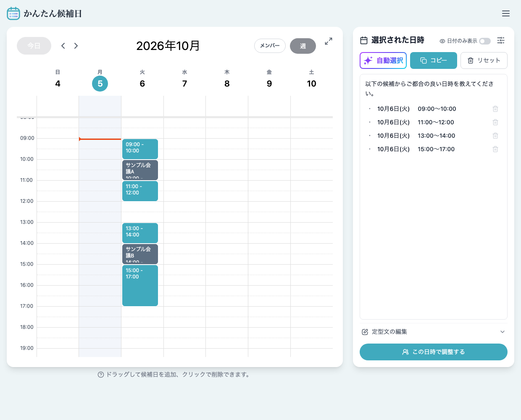This screenshot has width=521, height=420.
Task: Click the 今日 button
Action: pos(34,46)
